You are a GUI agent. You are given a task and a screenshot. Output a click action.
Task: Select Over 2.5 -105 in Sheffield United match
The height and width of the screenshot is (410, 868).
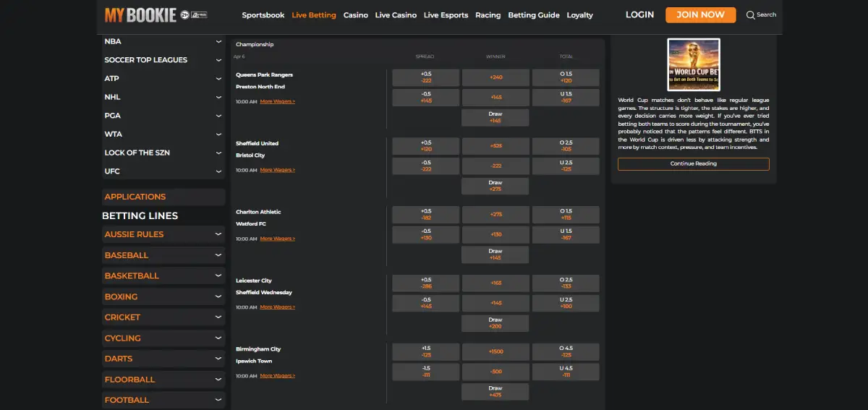pyautogui.click(x=566, y=146)
